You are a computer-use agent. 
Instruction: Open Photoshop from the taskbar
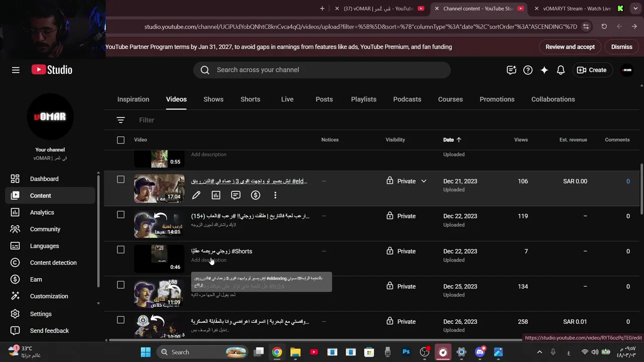(x=406, y=352)
